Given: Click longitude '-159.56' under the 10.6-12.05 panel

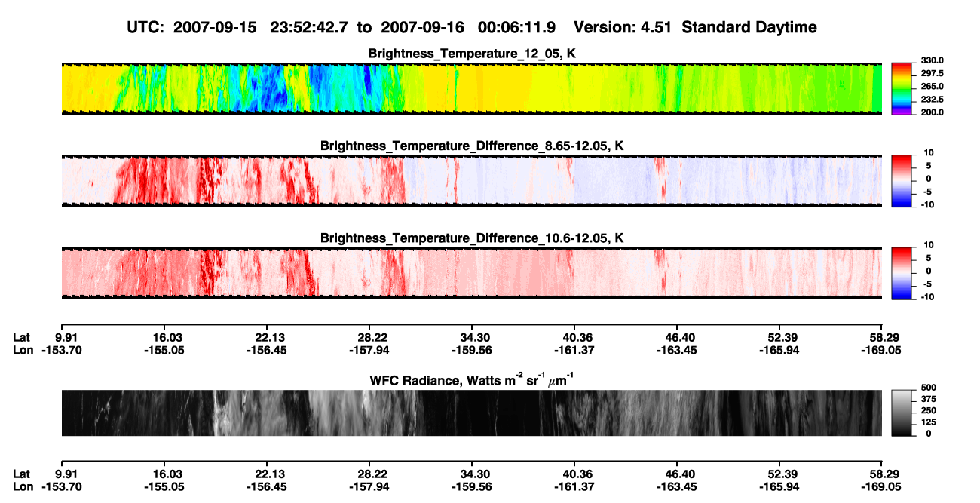Looking at the screenshot, I should tap(473, 350).
